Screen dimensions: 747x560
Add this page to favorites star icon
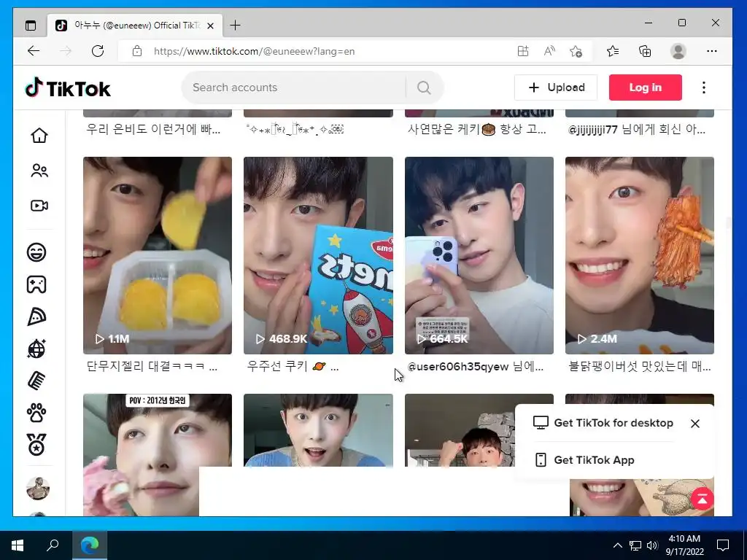pyautogui.click(x=576, y=51)
